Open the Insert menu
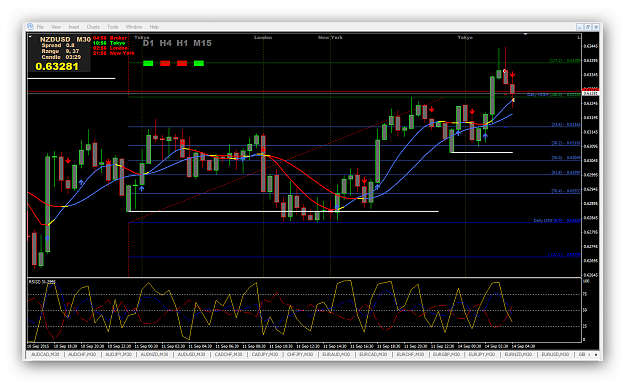 pos(74,27)
